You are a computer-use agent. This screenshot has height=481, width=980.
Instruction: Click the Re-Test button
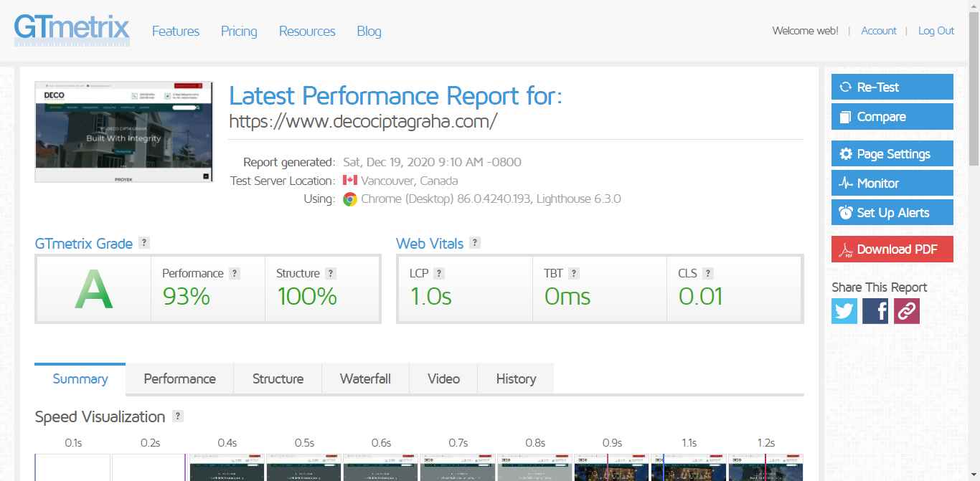(x=892, y=87)
